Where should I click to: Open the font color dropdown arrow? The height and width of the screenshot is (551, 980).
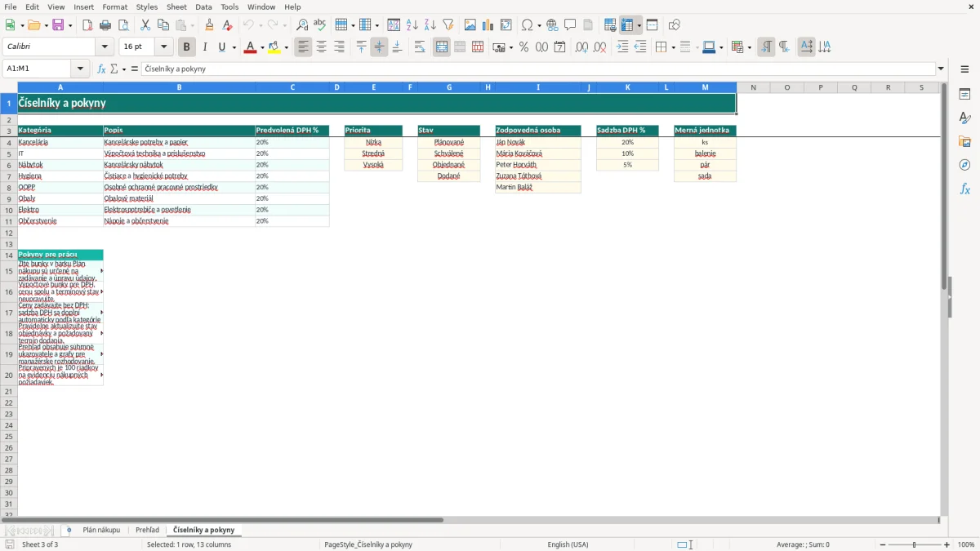(261, 47)
